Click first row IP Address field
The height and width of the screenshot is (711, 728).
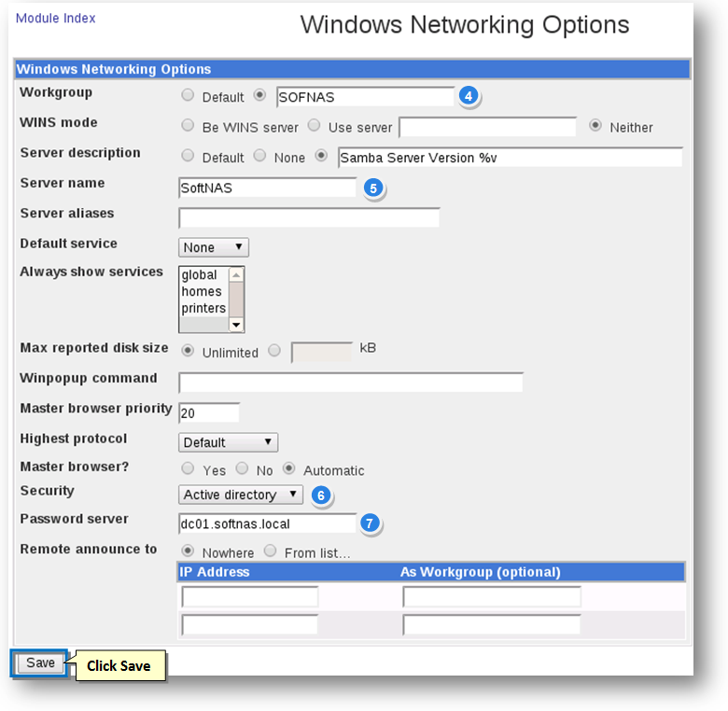[x=250, y=597]
